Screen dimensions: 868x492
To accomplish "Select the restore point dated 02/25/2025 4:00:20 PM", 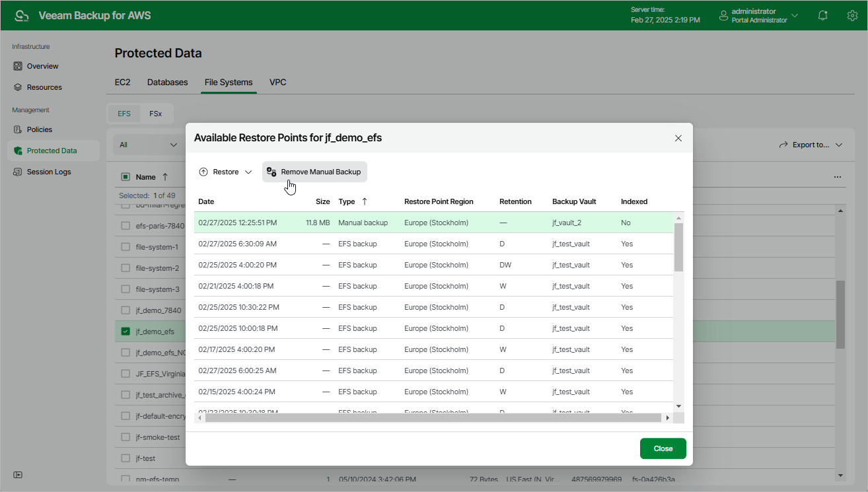I will pos(434,265).
